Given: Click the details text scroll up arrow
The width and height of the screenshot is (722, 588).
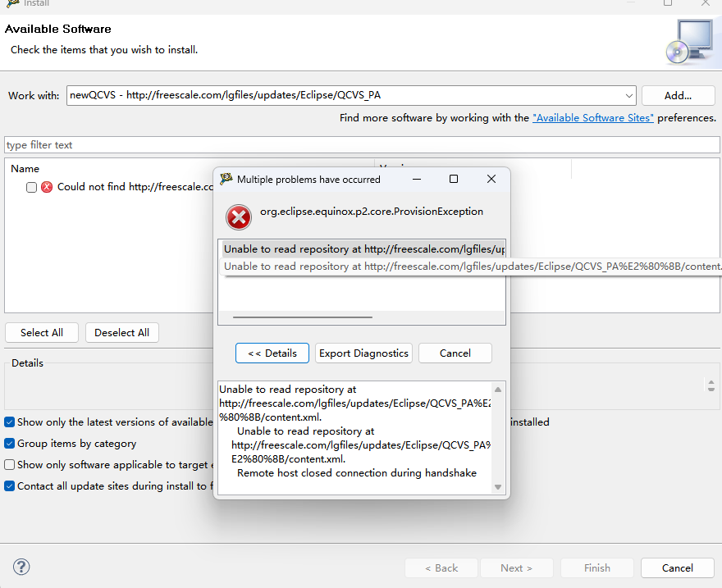Looking at the screenshot, I should click(x=498, y=390).
